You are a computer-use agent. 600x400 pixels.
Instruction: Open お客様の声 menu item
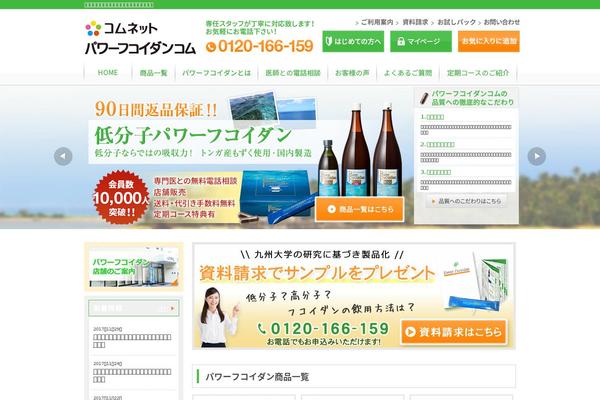pyautogui.click(x=352, y=73)
